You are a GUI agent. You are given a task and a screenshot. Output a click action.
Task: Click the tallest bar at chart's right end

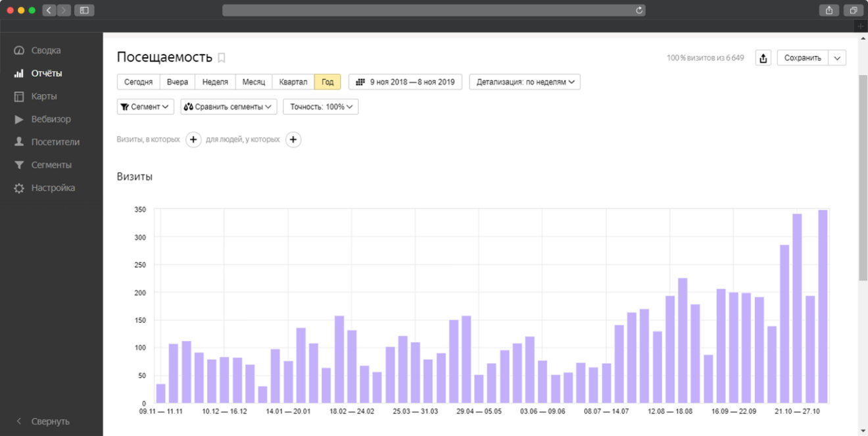pyautogui.click(x=823, y=306)
